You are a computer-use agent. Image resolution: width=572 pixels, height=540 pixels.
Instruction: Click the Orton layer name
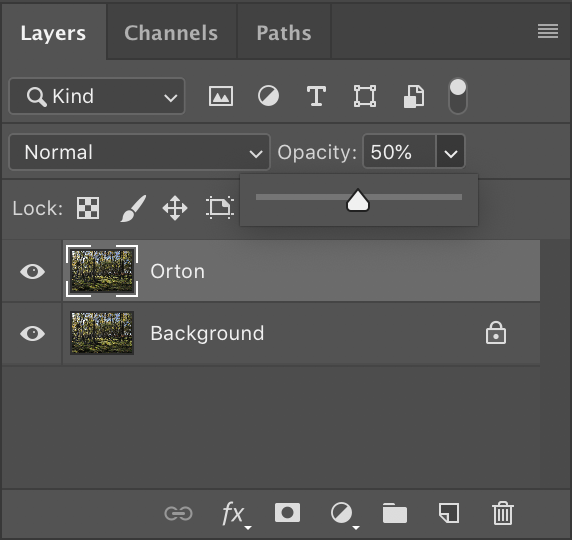(177, 271)
